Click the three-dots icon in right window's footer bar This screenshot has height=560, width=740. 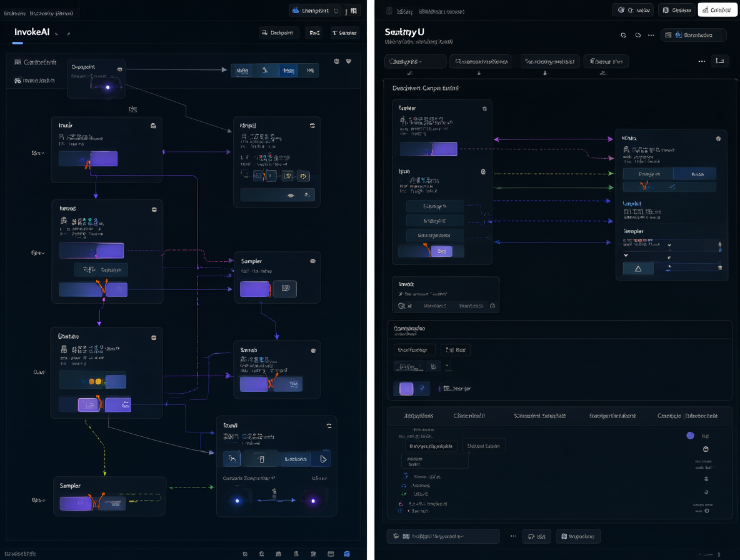point(513,536)
